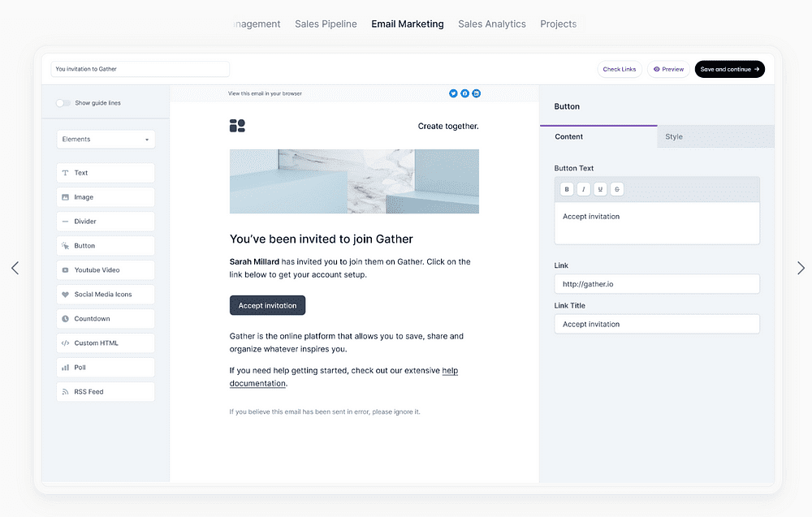
Task: Open the Sales Analytics tab
Action: [x=492, y=24]
